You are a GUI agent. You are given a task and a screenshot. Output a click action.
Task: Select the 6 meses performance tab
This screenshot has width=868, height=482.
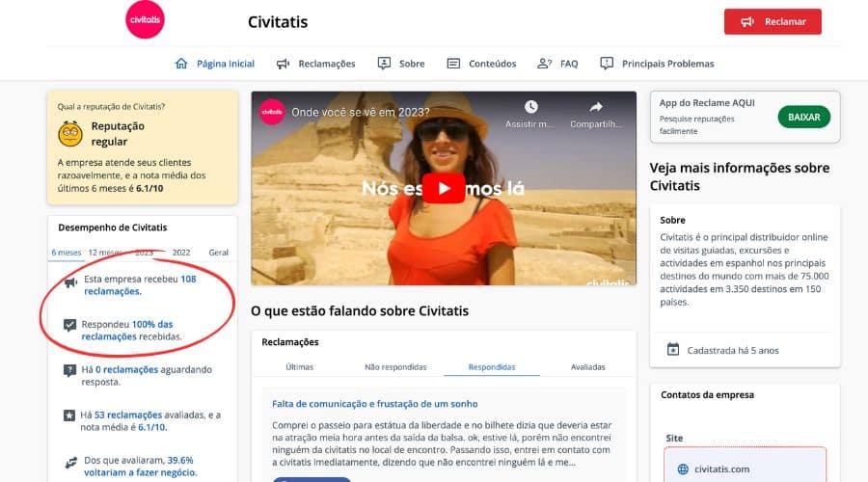click(x=67, y=253)
